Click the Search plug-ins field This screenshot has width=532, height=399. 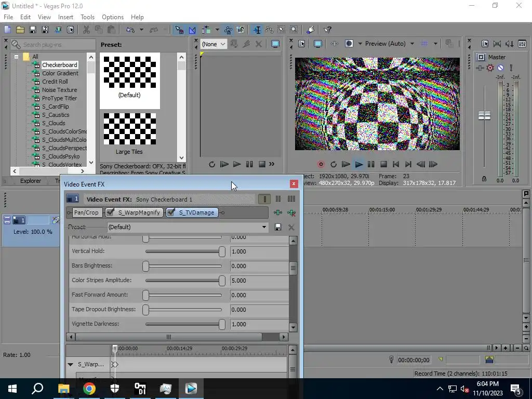pyautogui.click(x=53, y=45)
